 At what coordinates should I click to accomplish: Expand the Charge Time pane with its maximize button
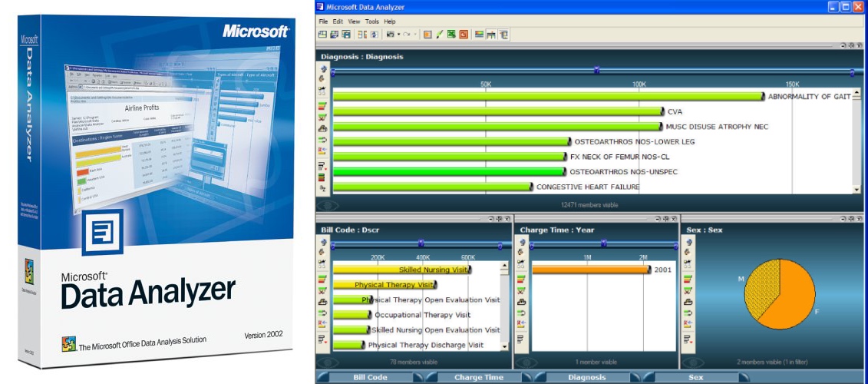click(x=666, y=219)
